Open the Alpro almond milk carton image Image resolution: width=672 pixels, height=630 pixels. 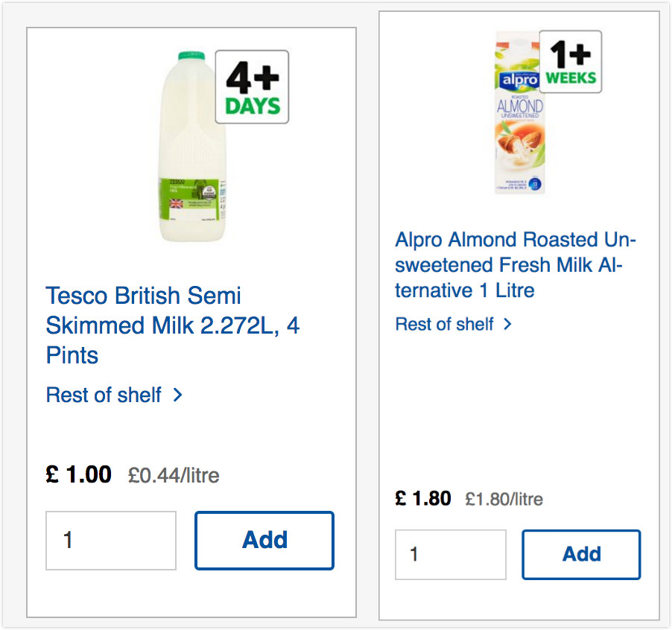pyautogui.click(x=519, y=112)
